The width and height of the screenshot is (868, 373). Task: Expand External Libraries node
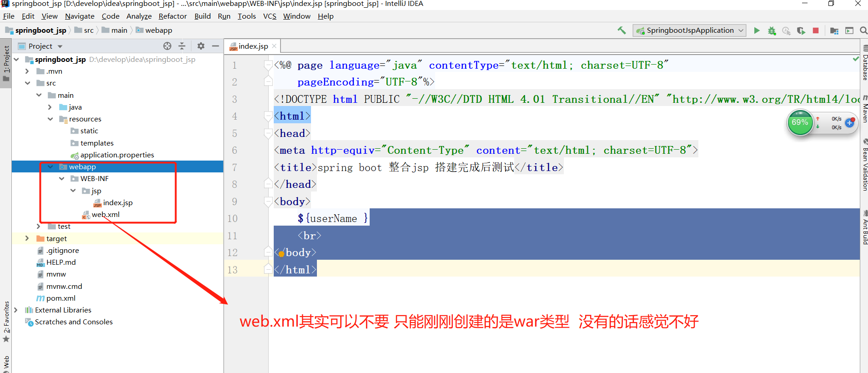click(x=16, y=310)
